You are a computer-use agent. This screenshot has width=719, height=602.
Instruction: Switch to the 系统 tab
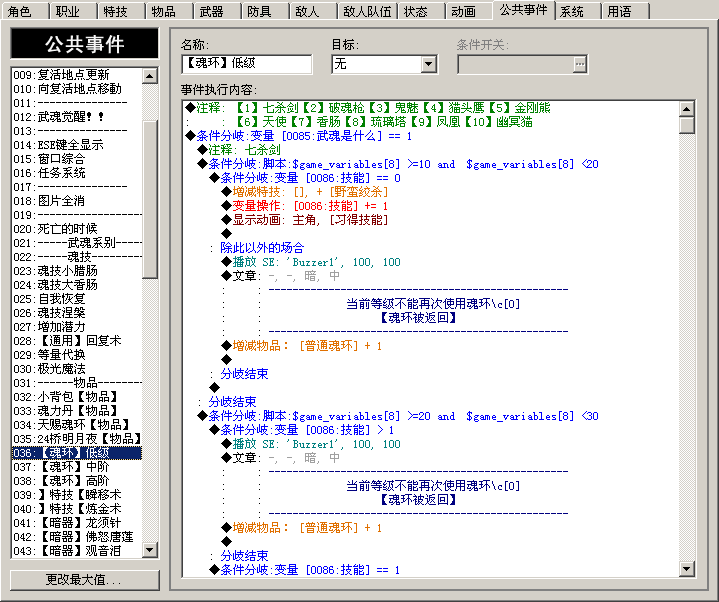pos(577,10)
